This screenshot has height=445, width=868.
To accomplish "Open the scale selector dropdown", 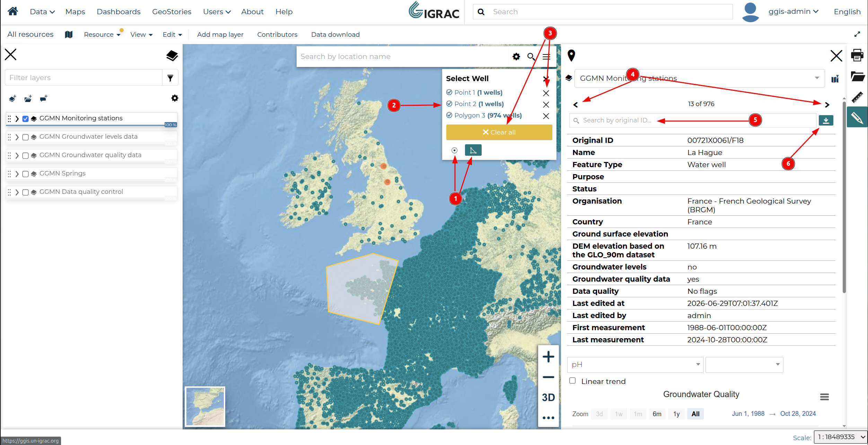I will pos(840,437).
